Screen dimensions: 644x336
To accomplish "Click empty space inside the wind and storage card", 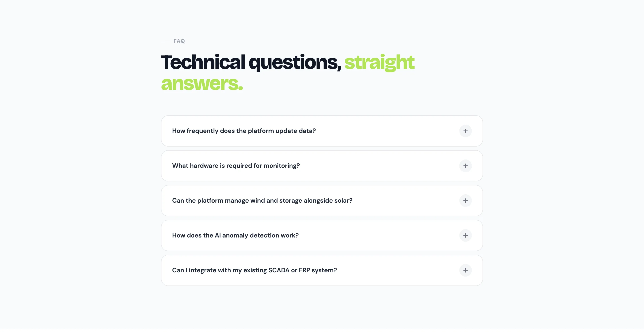I will coord(405,201).
